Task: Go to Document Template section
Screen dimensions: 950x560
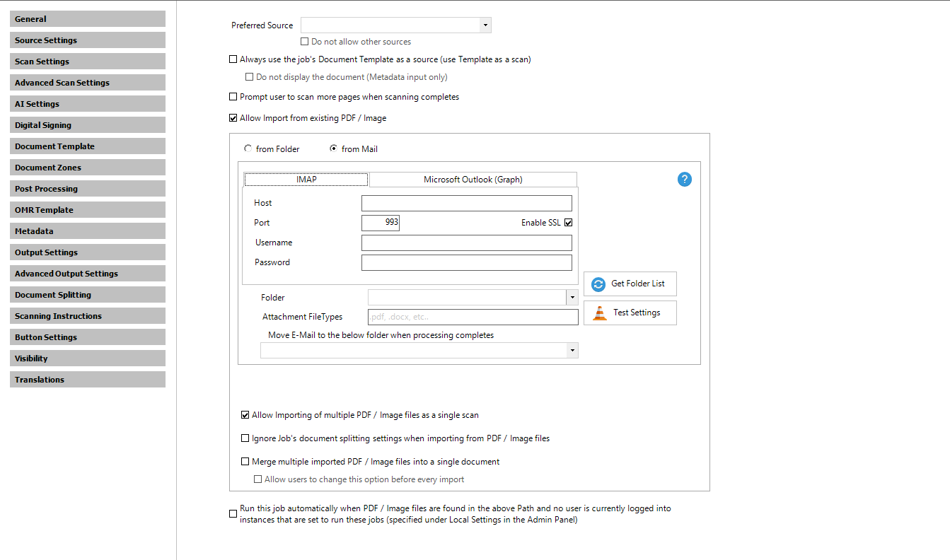Action: click(88, 146)
